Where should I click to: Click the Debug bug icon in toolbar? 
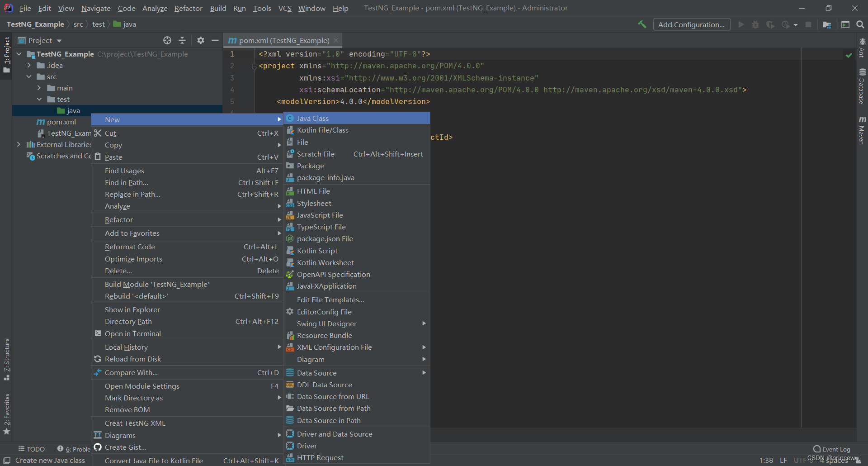755,24
